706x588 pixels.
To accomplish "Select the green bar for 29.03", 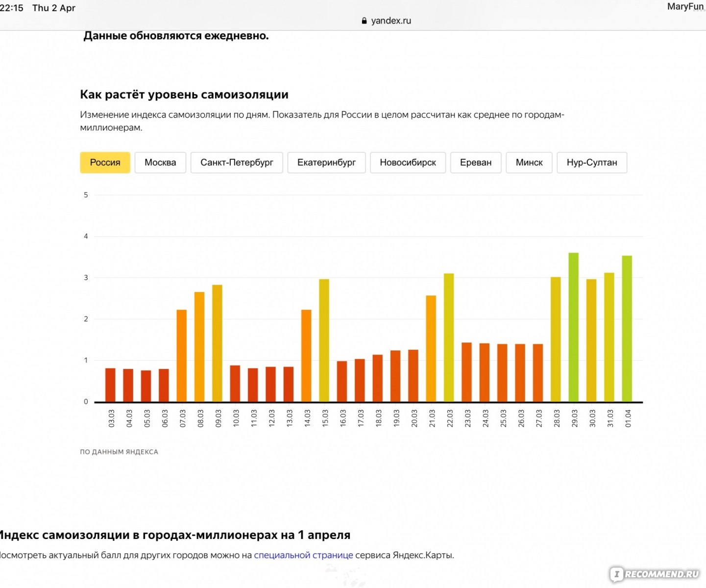I will click(574, 327).
